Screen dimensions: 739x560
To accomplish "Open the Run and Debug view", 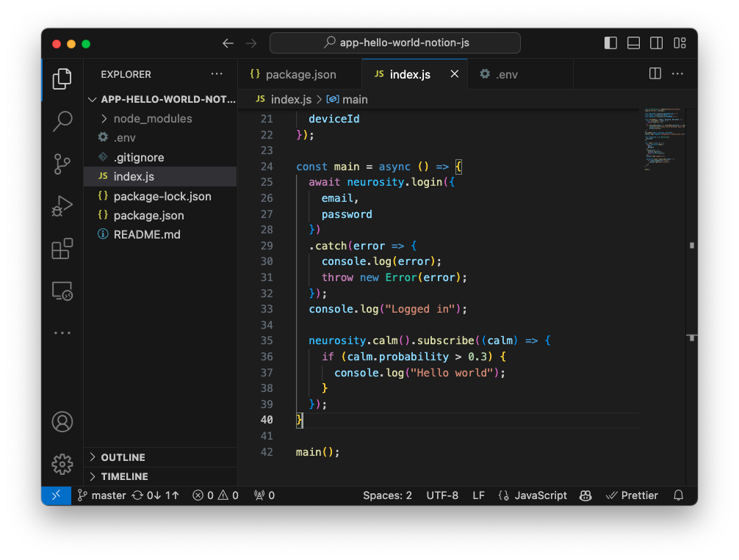I will [62, 206].
